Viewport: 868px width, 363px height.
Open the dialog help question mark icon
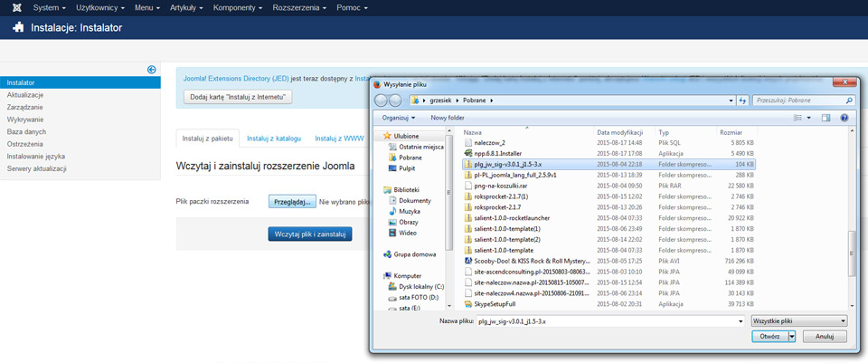844,118
